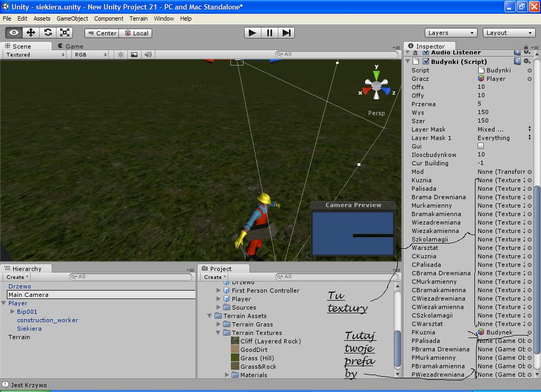The width and height of the screenshot is (541, 392).
Task: Click the Local coordinate button
Action: [136, 33]
